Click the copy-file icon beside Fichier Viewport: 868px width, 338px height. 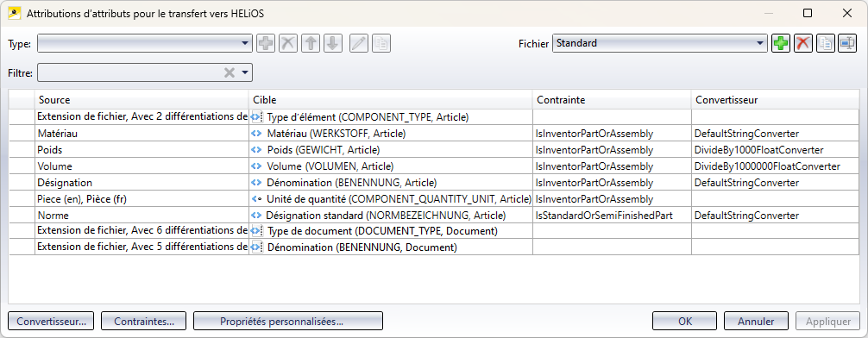(825, 43)
